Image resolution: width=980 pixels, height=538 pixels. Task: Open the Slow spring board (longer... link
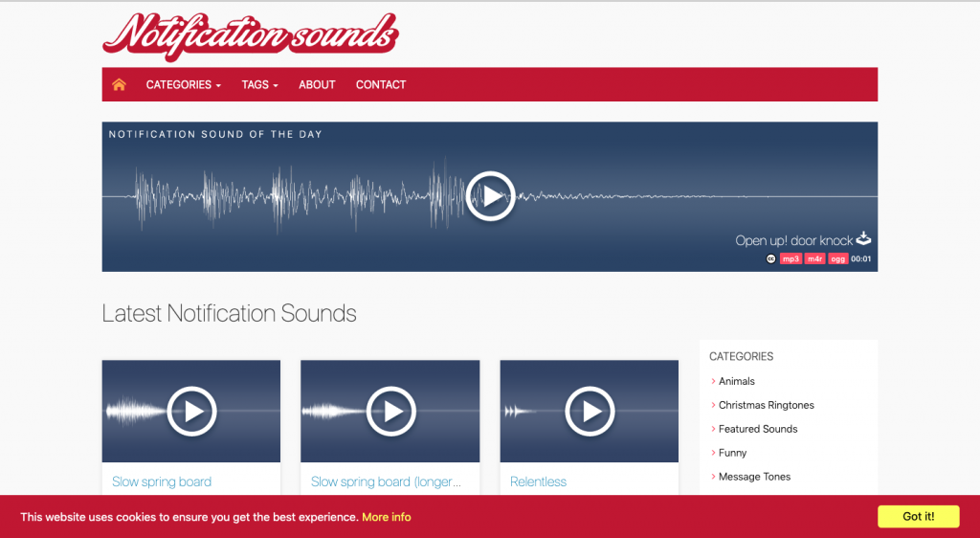[386, 482]
